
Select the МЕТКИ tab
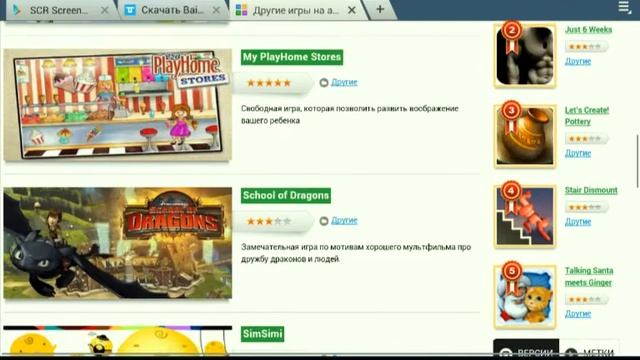(590, 347)
